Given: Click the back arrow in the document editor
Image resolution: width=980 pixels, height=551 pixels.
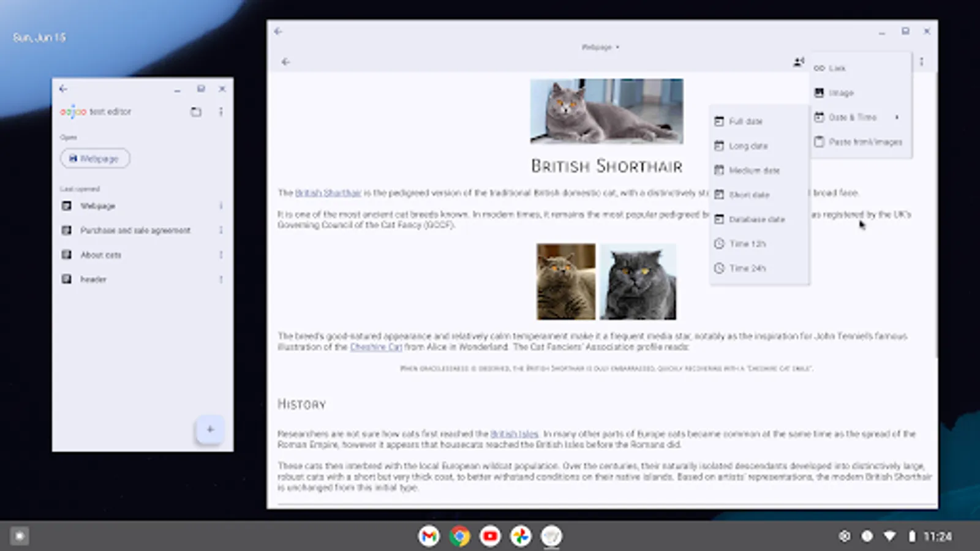Looking at the screenshot, I should (x=285, y=61).
